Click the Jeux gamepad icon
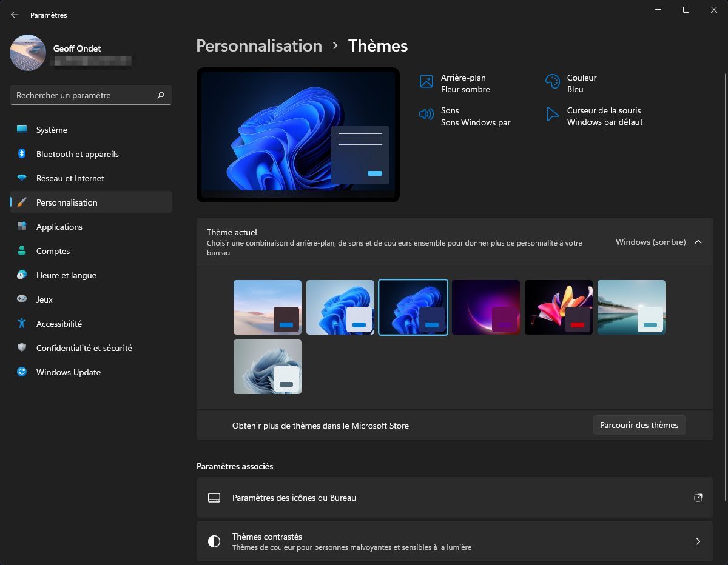Viewport: 728px width, 565px height. [22, 299]
